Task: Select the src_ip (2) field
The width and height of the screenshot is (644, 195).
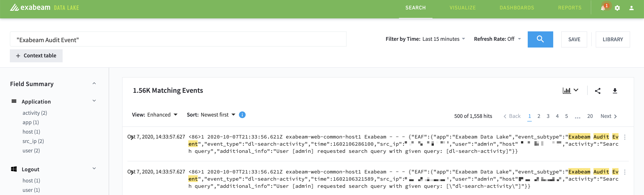Action: pos(33,141)
